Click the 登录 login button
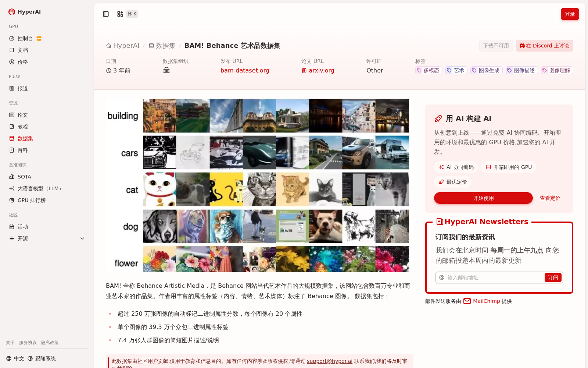The height and width of the screenshot is (368, 588). (x=570, y=14)
